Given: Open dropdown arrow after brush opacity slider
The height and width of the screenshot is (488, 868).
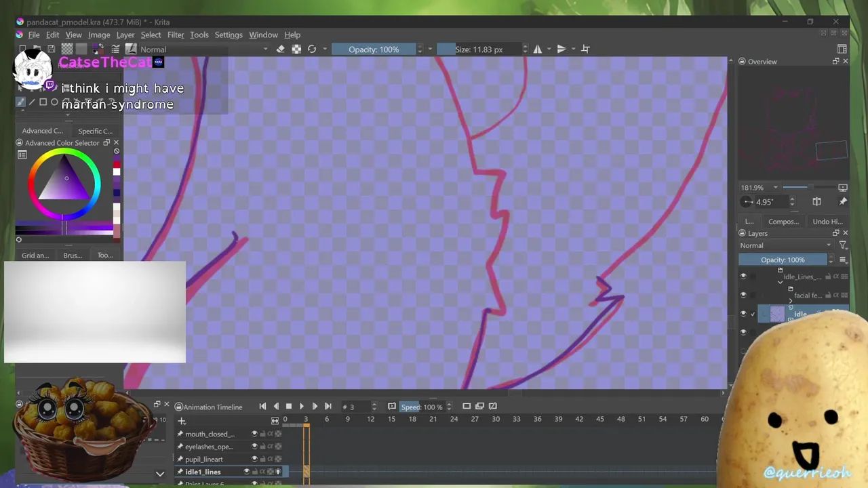Looking at the screenshot, I should pyautogui.click(x=429, y=49).
